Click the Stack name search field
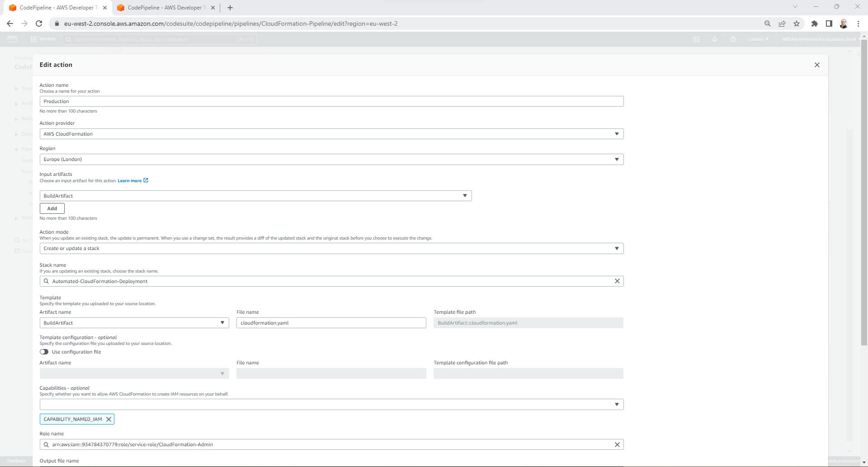This screenshot has height=467, width=868. coord(331,281)
